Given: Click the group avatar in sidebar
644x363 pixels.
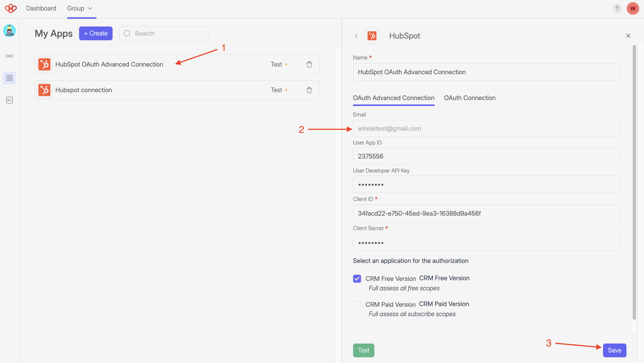Looking at the screenshot, I should click(9, 31).
